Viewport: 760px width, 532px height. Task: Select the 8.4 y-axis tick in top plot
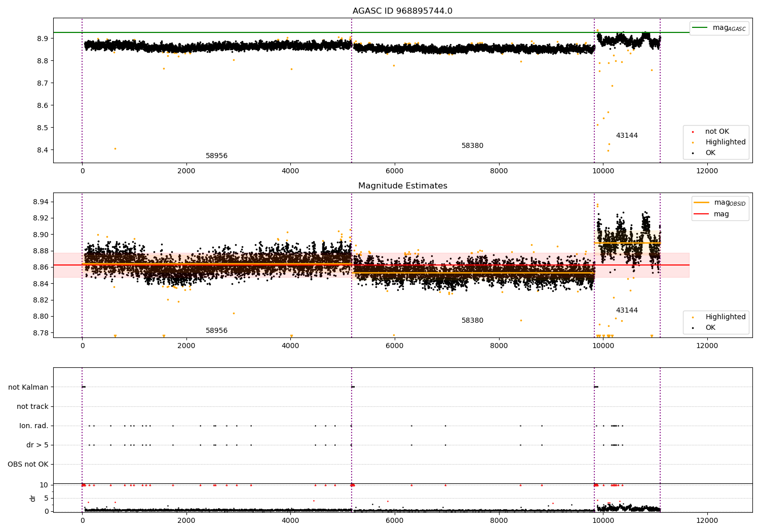pyautogui.click(x=42, y=150)
